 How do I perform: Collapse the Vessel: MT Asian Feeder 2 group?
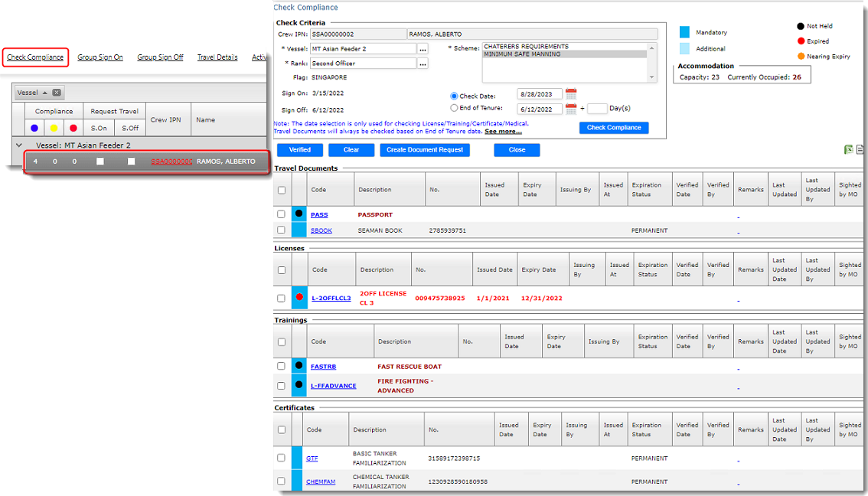point(19,145)
